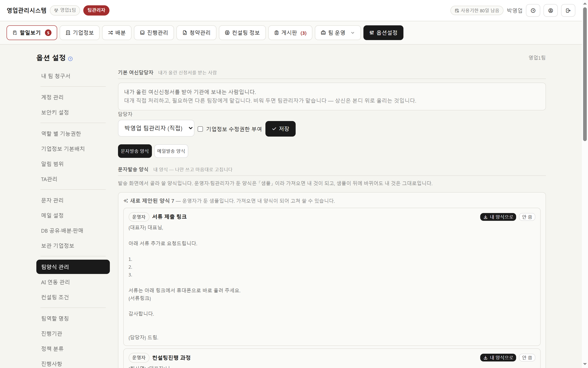Viewport: 588px width, 368px height.
Task: Open the 할일보기 tab
Action: (32, 33)
